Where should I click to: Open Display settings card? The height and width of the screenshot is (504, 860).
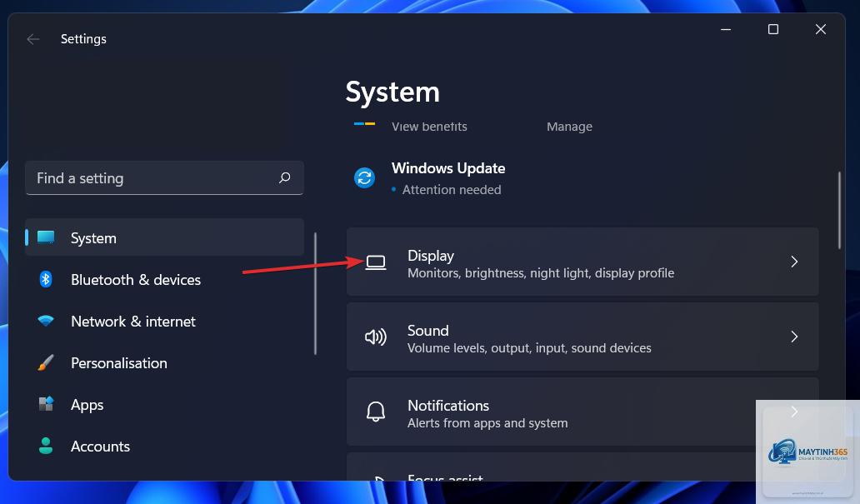[x=582, y=262]
